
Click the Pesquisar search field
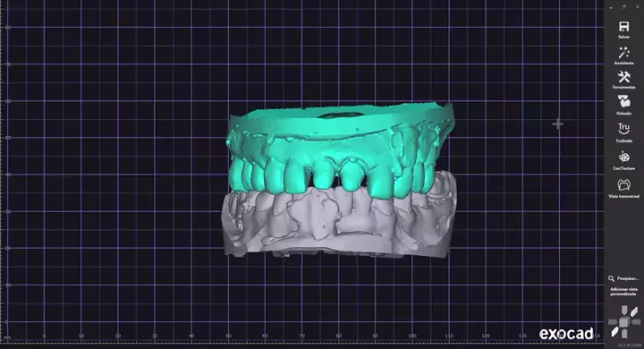pyautogui.click(x=628, y=278)
